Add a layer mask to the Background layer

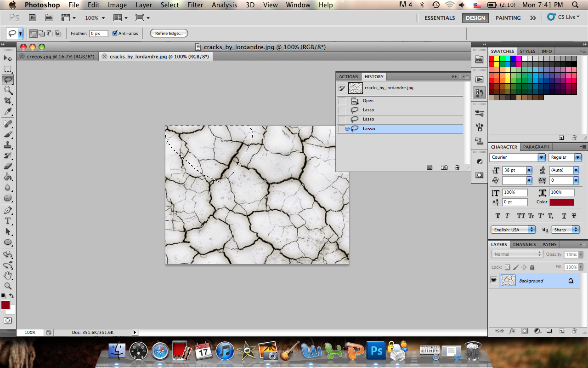[525, 331]
